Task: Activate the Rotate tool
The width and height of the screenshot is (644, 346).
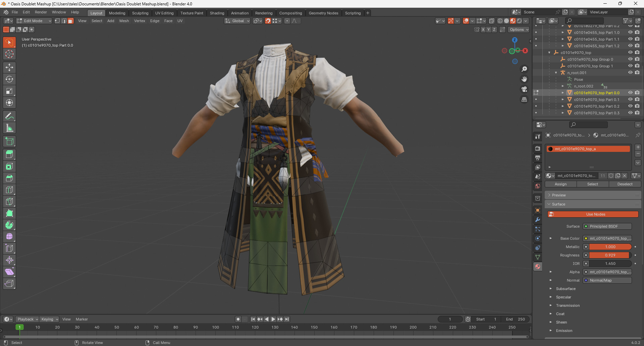Action: pyautogui.click(x=9, y=79)
